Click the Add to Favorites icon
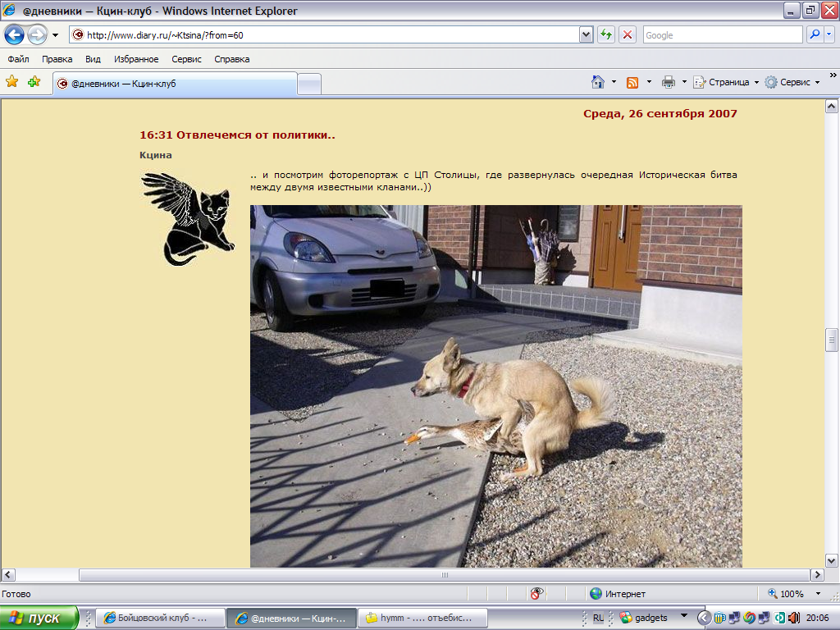The width and height of the screenshot is (840, 630). [x=34, y=82]
